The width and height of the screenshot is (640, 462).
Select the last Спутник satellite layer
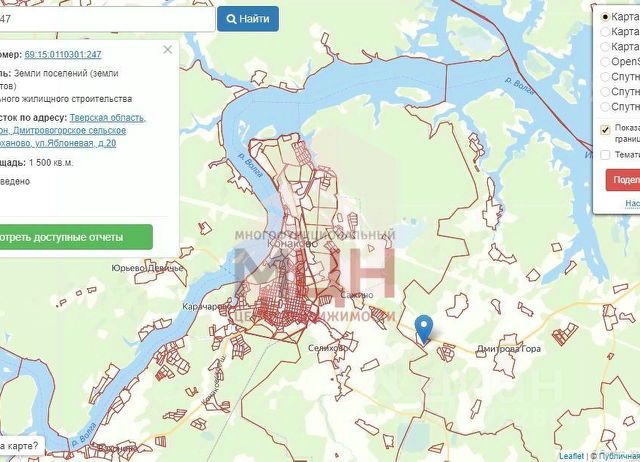605,107
